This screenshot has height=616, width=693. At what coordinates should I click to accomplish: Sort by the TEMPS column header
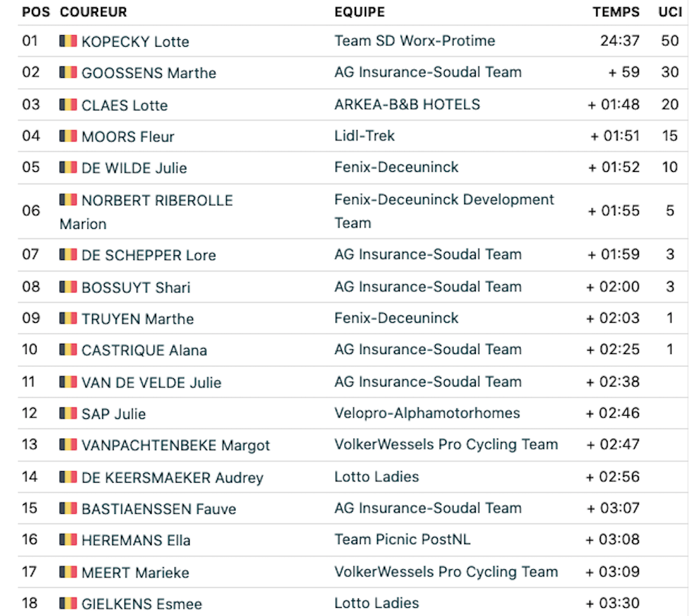(x=616, y=12)
